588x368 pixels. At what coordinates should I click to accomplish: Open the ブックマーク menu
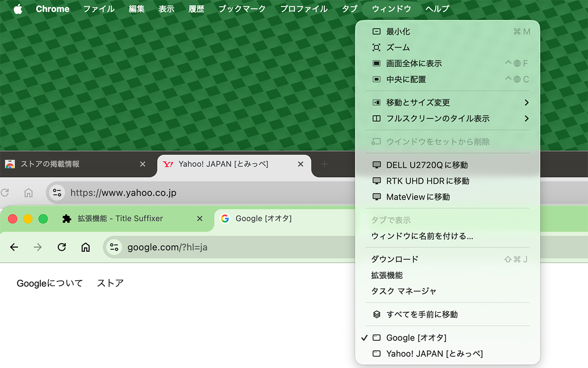242,9
